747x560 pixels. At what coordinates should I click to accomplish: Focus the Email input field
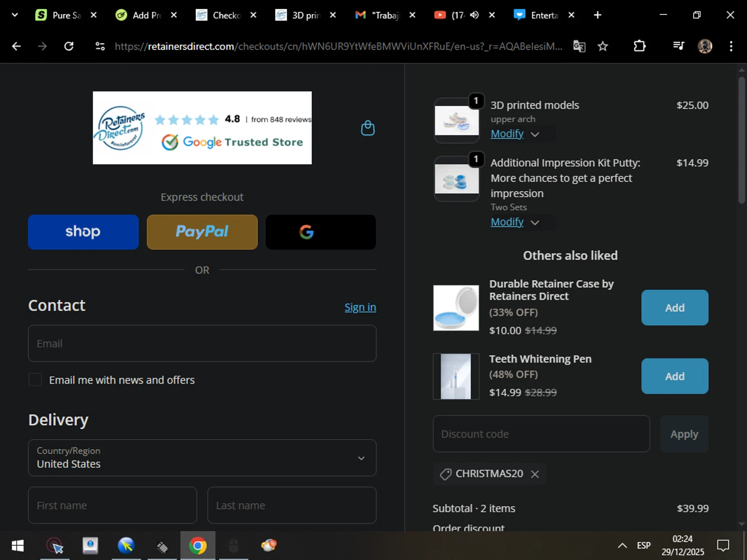click(202, 343)
